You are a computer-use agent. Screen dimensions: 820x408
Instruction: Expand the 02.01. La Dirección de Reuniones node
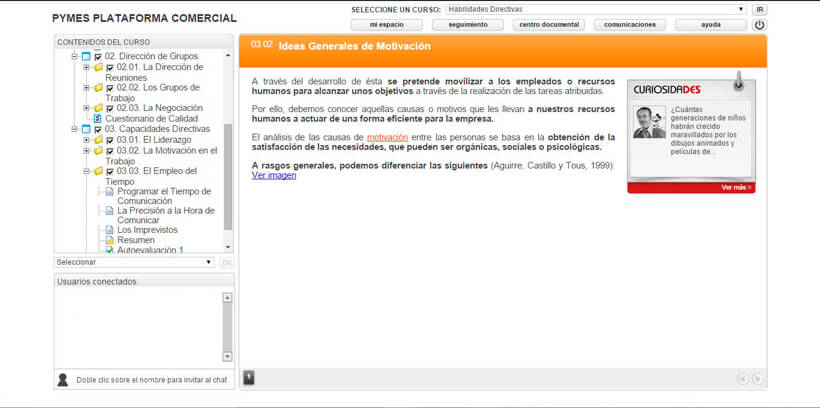tap(86, 67)
